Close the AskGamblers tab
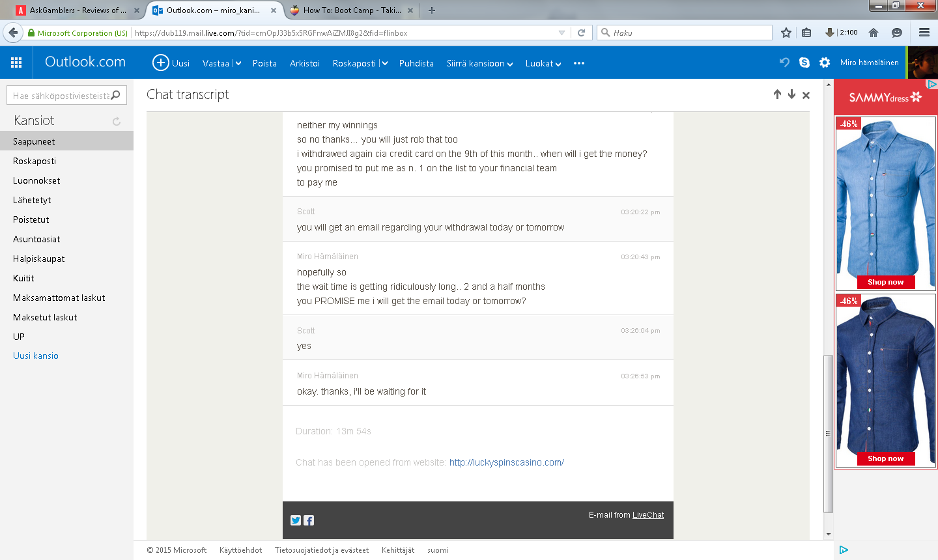Screen dimensions: 938x560 136,10
